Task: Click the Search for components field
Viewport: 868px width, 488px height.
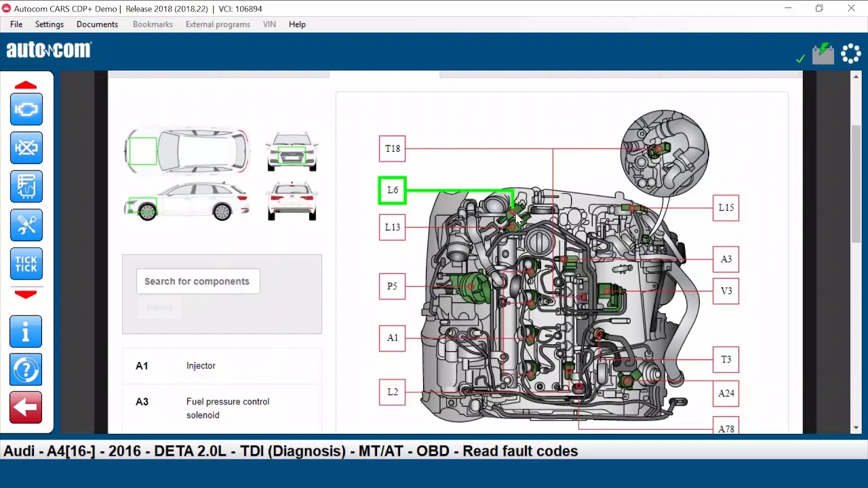Action: (198, 281)
